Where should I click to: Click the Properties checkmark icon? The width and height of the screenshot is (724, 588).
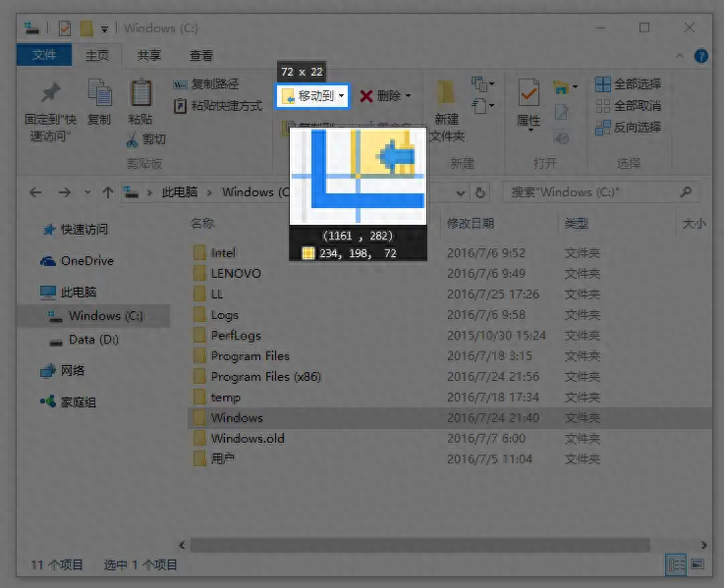click(x=529, y=93)
